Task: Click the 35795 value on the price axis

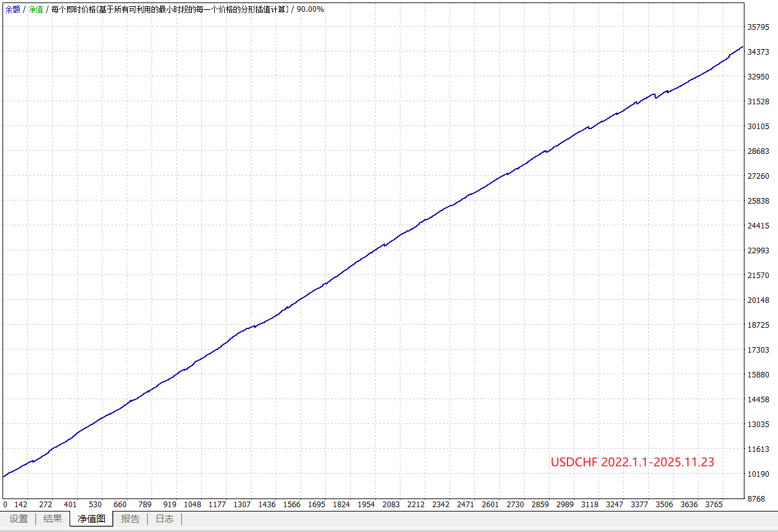Action: pyautogui.click(x=758, y=27)
